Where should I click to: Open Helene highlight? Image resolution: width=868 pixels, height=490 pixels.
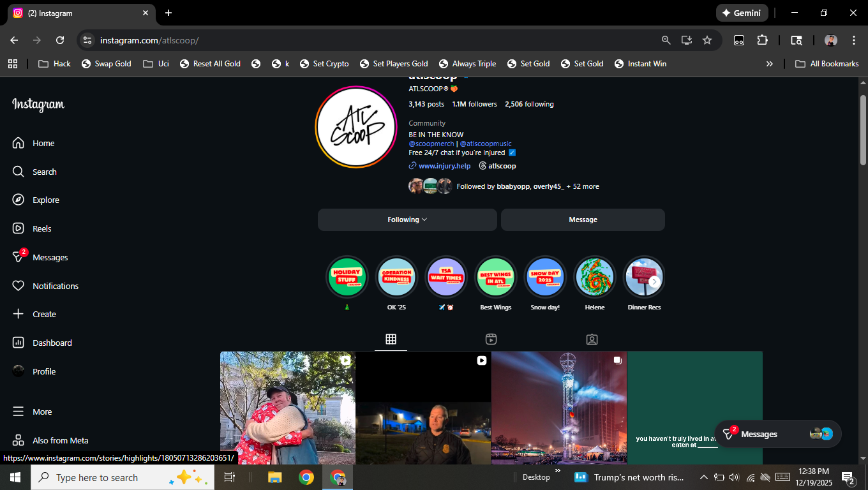coord(595,277)
